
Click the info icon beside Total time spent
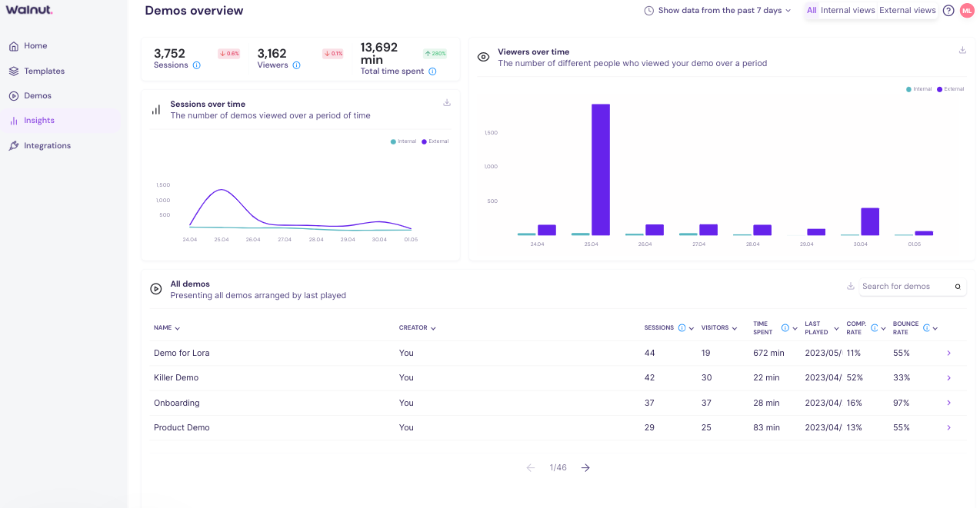432,71
